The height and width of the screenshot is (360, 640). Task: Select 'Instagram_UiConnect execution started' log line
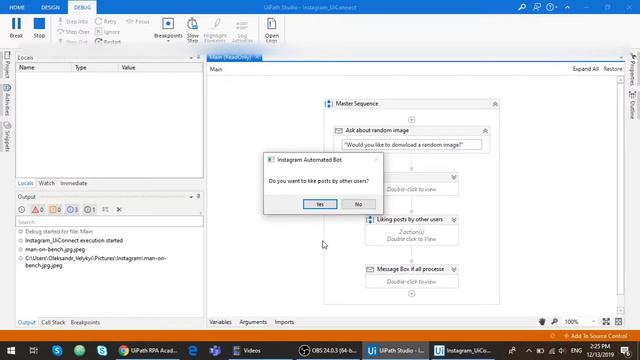(74, 240)
